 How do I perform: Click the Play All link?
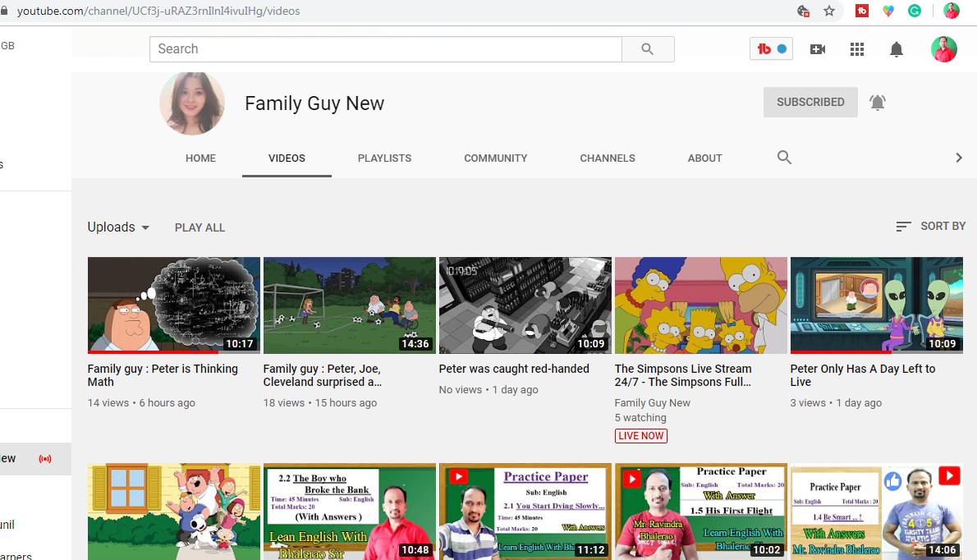[x=200, y=228]
